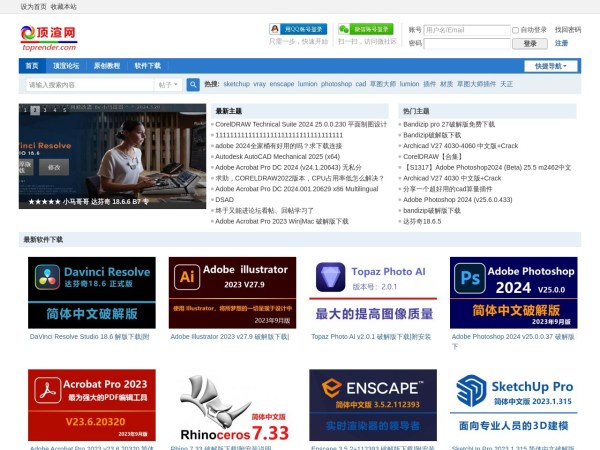This screenshot has height=450, width=600.
Task: Click hot search term enscape
Action: (x=282, y=84)
